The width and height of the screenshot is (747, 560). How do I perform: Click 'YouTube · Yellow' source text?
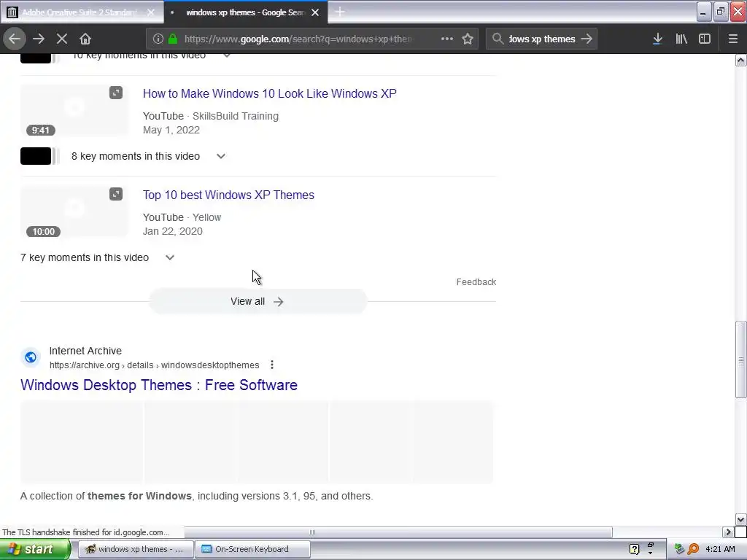tap(182, 217)
